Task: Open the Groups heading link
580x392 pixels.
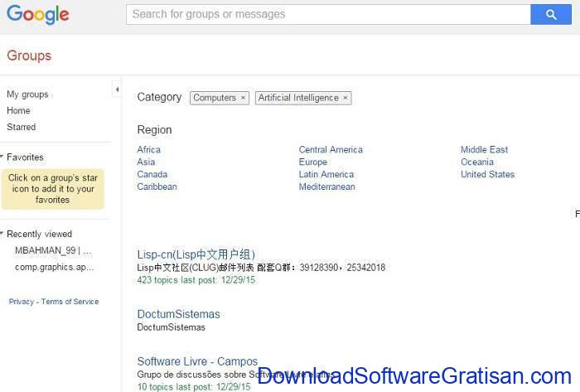Action: 29,56
